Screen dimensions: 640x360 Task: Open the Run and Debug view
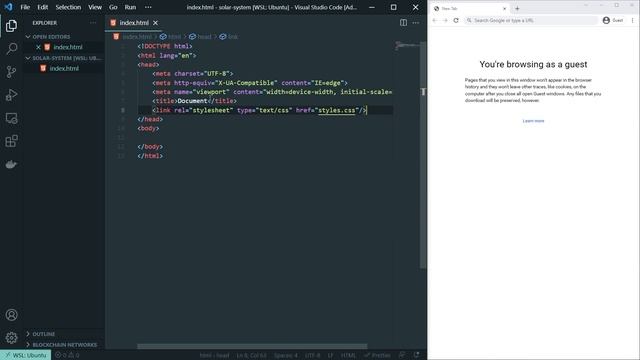[x=11, y=95]
